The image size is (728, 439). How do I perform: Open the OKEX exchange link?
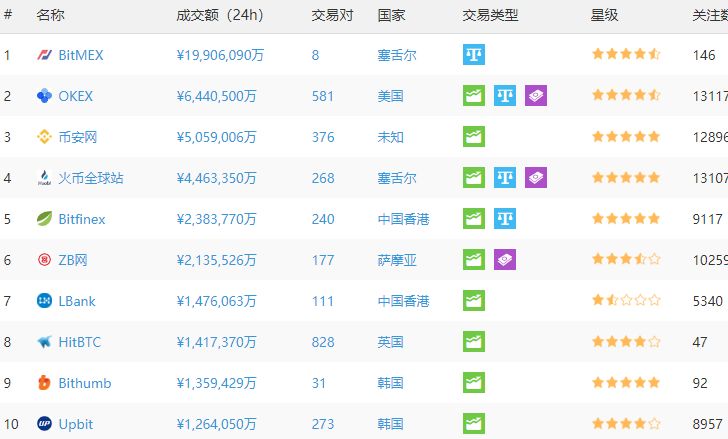pos(76,96)
